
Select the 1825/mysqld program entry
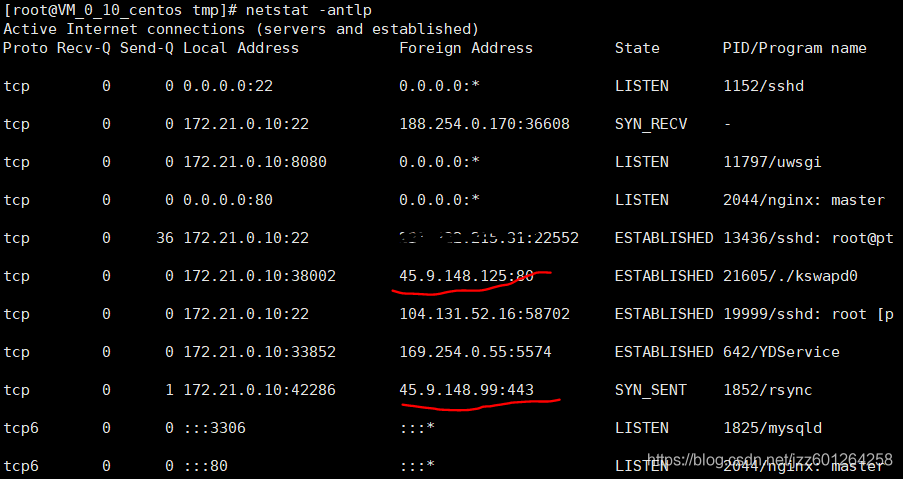(772, 428)
